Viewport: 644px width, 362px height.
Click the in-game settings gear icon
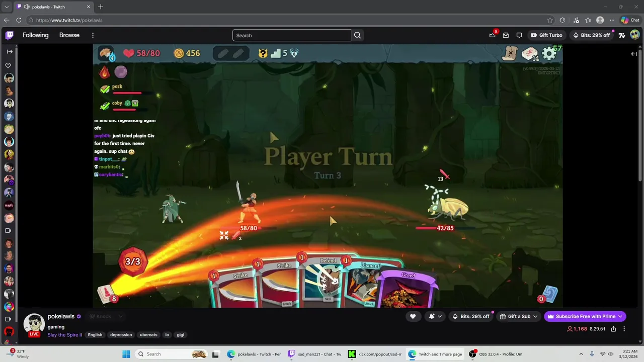tap(549, 54)
